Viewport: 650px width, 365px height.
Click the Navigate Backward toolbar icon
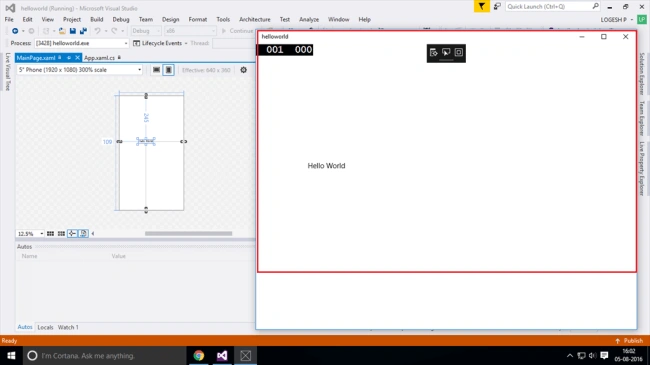click(x=15, y=31)
